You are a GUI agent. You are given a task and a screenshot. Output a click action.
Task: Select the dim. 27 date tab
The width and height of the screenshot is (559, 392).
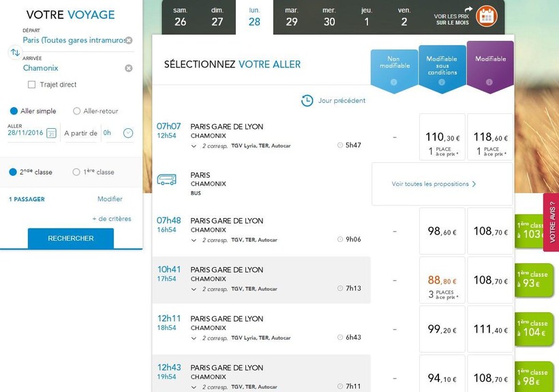pos(217,17)
